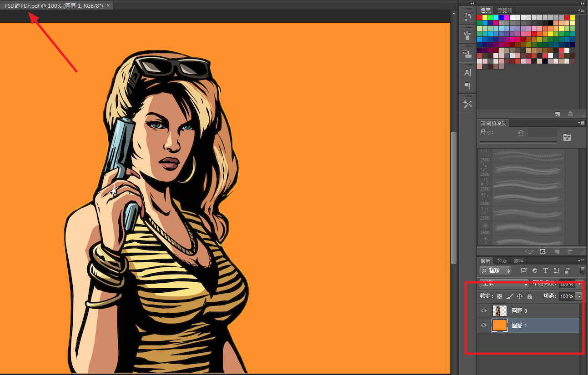Pick the cyan swatch in the top swatch row
The height and width of the screenshot is (375, 588).
(x=496, y=17)
